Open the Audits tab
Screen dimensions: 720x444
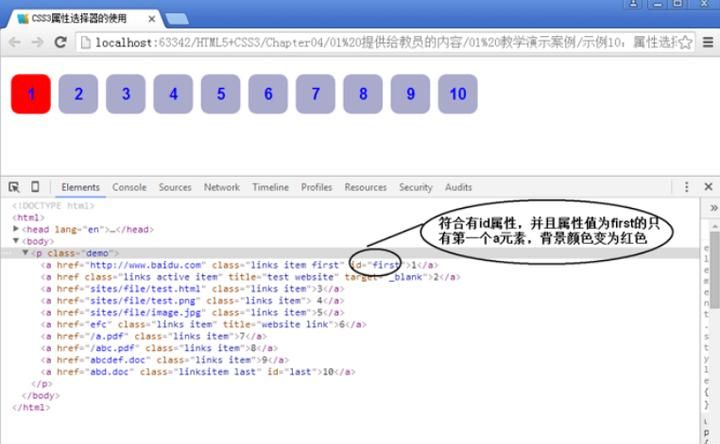click(458, 187)
